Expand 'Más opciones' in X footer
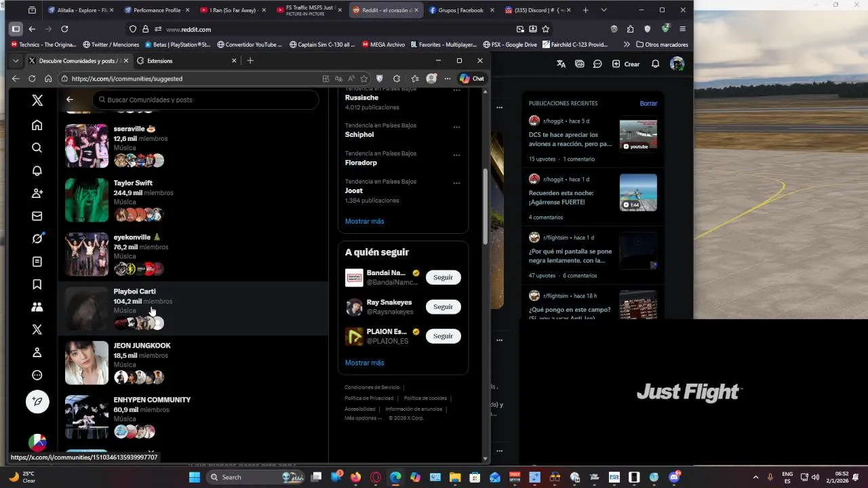This screenshot has height=488, width=868. click(363, 418)
